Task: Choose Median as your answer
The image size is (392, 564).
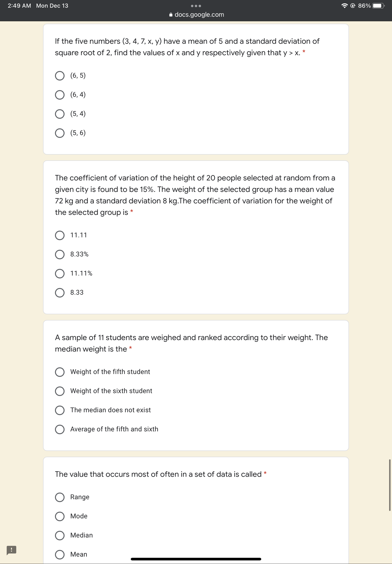Action: coord(60,535)
